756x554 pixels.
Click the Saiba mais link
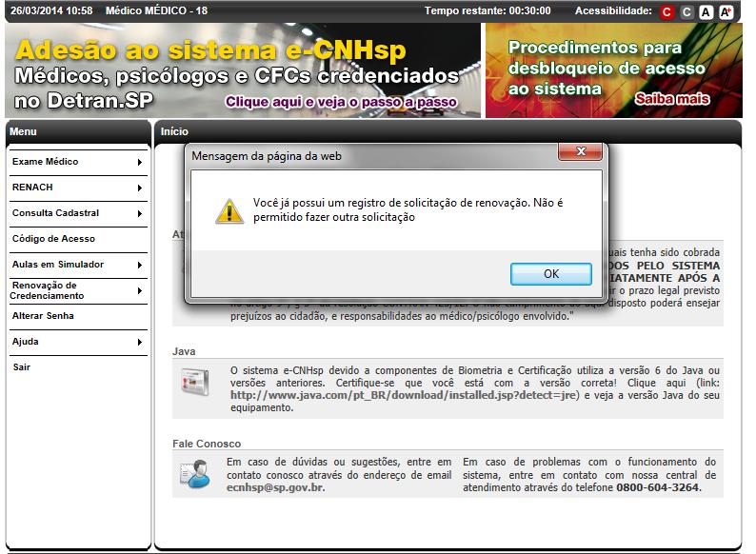tap(672, 99)
